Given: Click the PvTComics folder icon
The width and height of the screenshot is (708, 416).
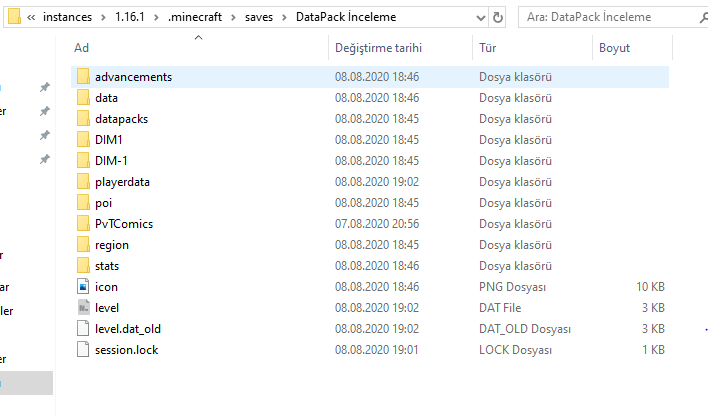Looking at the screenshot, I should [83, 224].
